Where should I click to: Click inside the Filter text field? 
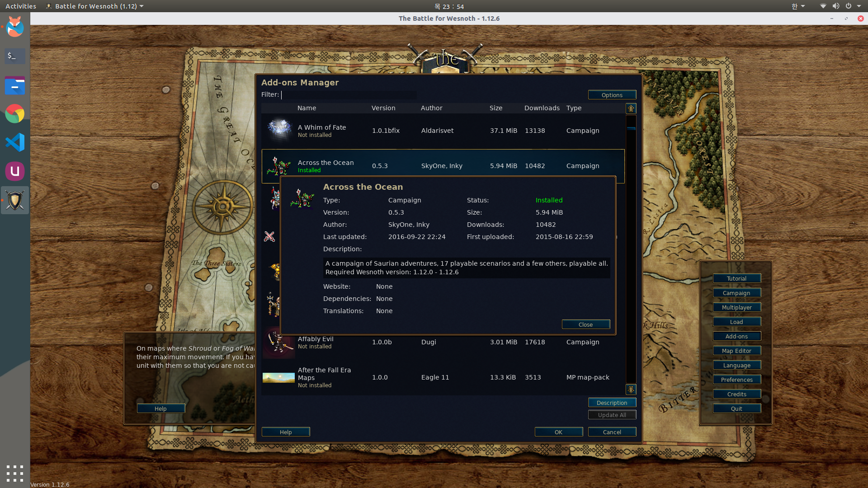point(348,94)
